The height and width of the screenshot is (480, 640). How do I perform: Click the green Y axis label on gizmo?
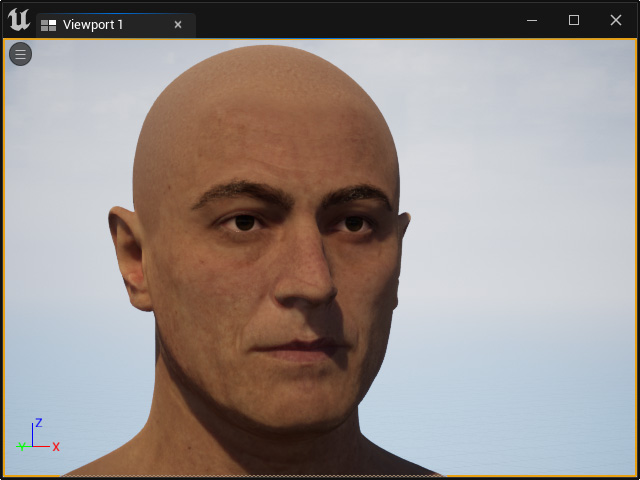point(21,446)
